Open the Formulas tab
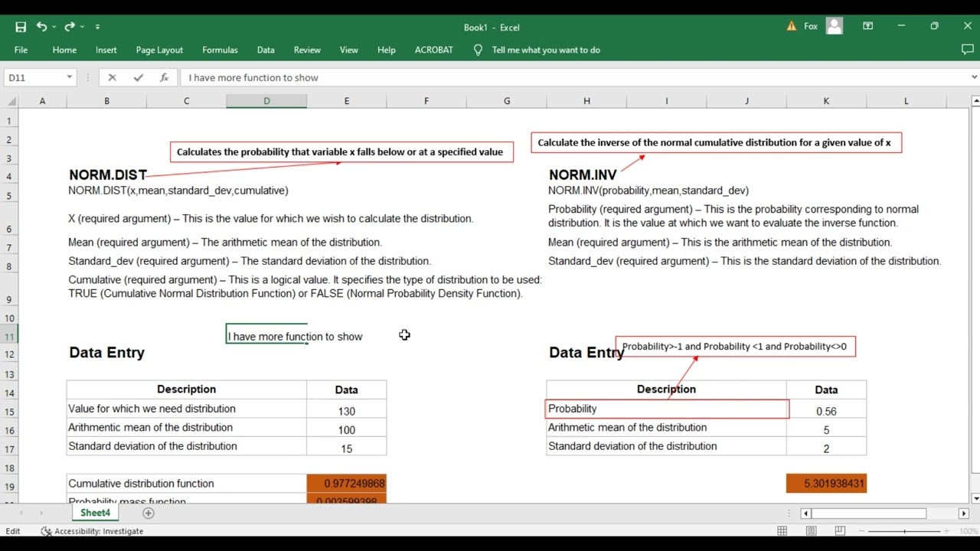Screen dimensions: 980x551 pos(220,50)
